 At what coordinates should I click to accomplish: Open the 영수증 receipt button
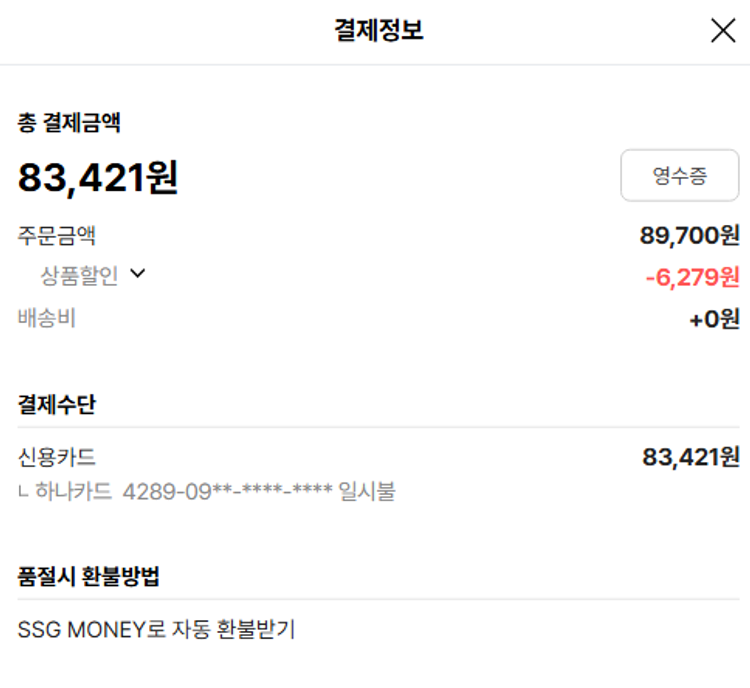click(x=679, y=176)
